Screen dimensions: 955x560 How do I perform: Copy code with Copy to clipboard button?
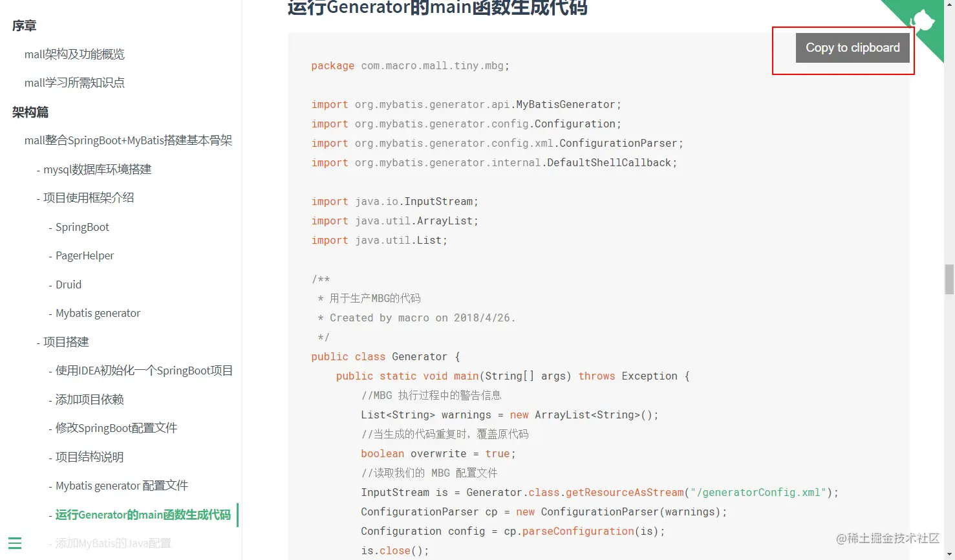(x=852, y=48)
